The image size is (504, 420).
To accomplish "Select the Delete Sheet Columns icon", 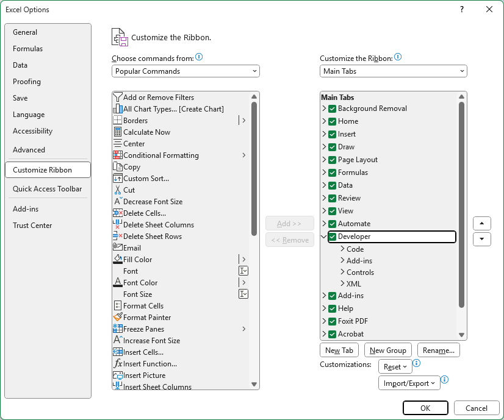I will (x=118, y=224).
